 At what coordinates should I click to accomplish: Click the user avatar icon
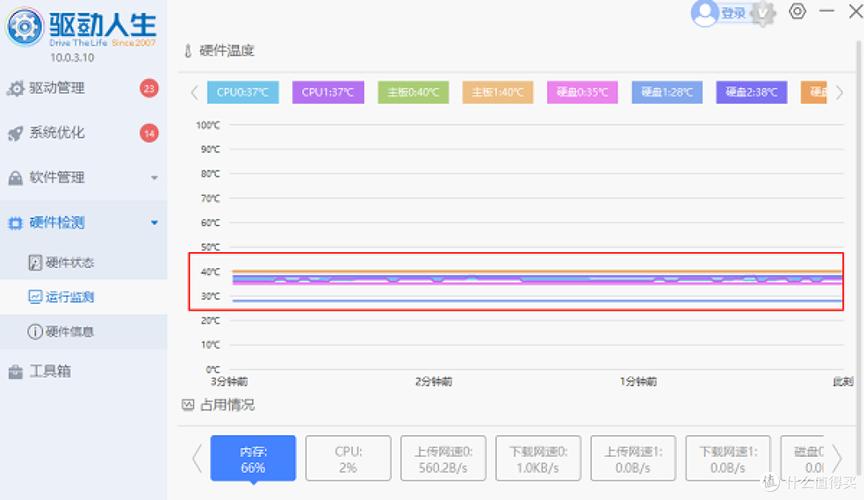(x=705, y=13)
